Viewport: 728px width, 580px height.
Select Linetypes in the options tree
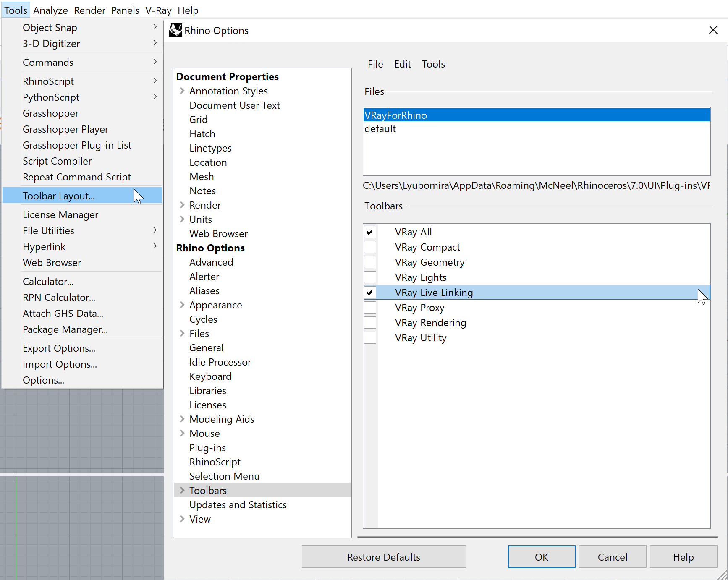(x=210, y=148)
